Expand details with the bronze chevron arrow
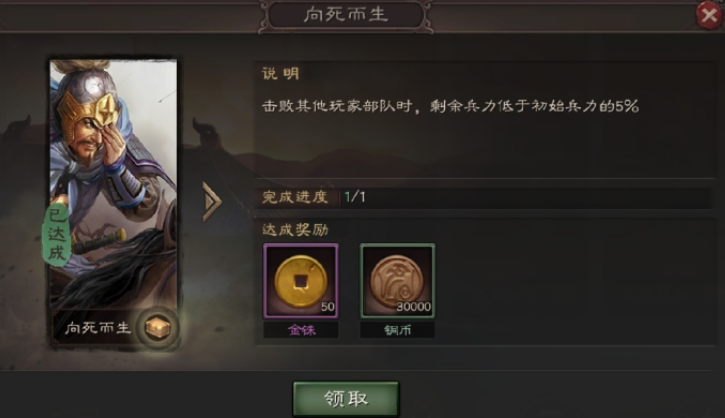Image resolution: width=725 pixels, height=418 pixels. (212, 202)
